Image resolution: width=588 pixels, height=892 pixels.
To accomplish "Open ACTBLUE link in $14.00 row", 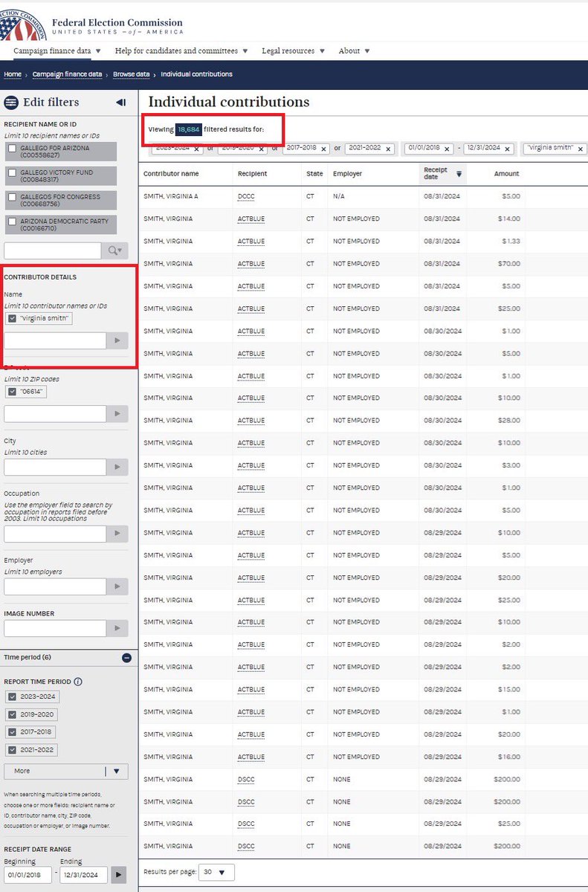I will tap(251, 219).
